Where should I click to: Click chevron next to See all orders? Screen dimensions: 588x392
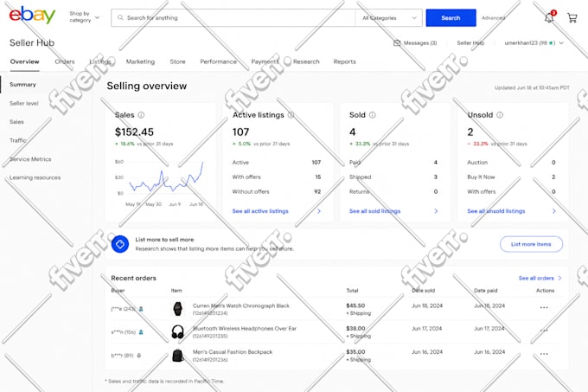[559, 278]
